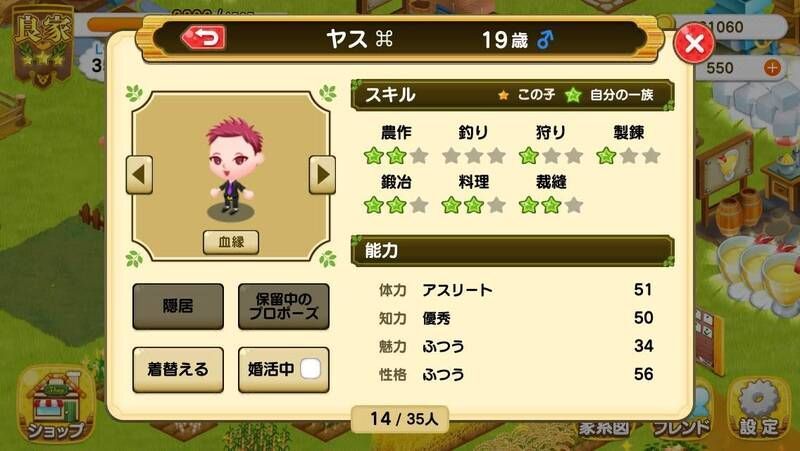The width and height of the screenshot is (800, 451).
Task: Click the 着替える change clothes button
Action: point(178,369)
